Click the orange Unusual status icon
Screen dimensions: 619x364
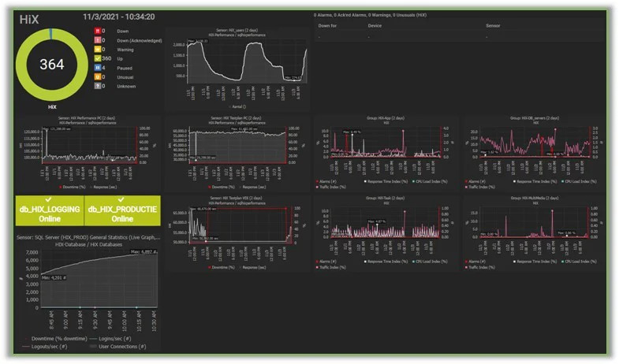tap(98, 78)
